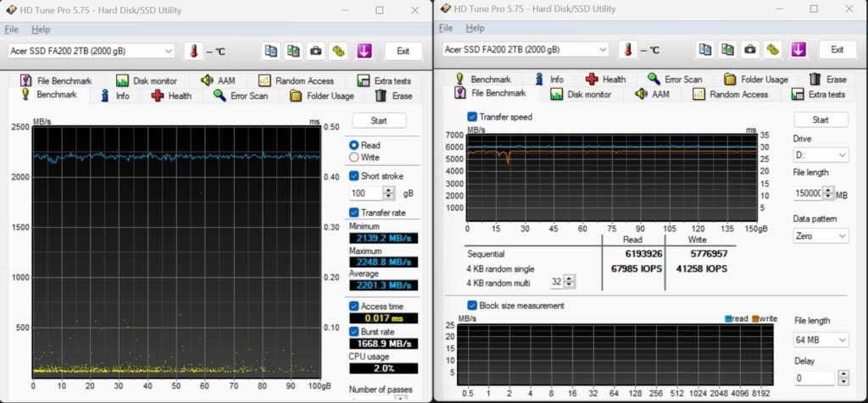The width and height of the screenshot is (868, 403).
Task: Open drive selector dropdown in left window
Action: point(92,51)
